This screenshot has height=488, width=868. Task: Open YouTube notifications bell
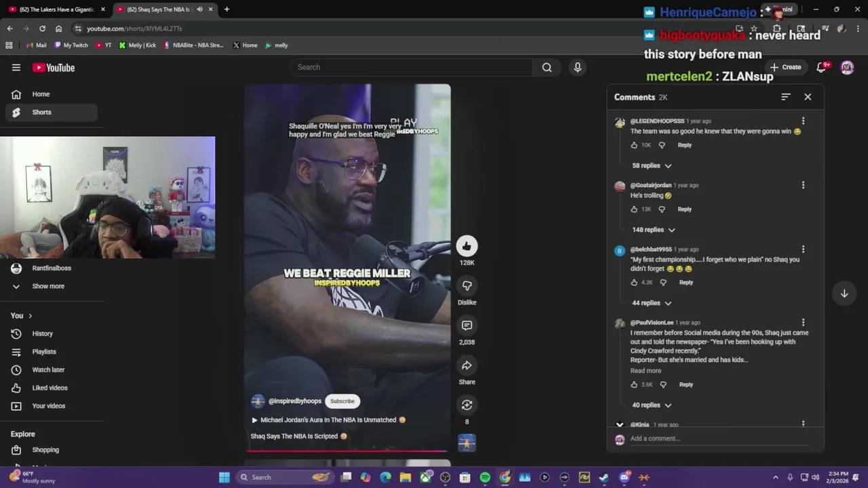(821, 67)
